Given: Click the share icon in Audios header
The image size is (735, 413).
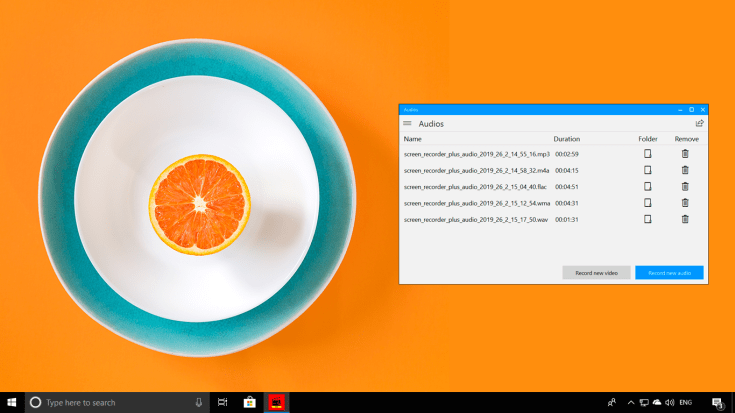Looking at the screenshot, I should (699, 124).
